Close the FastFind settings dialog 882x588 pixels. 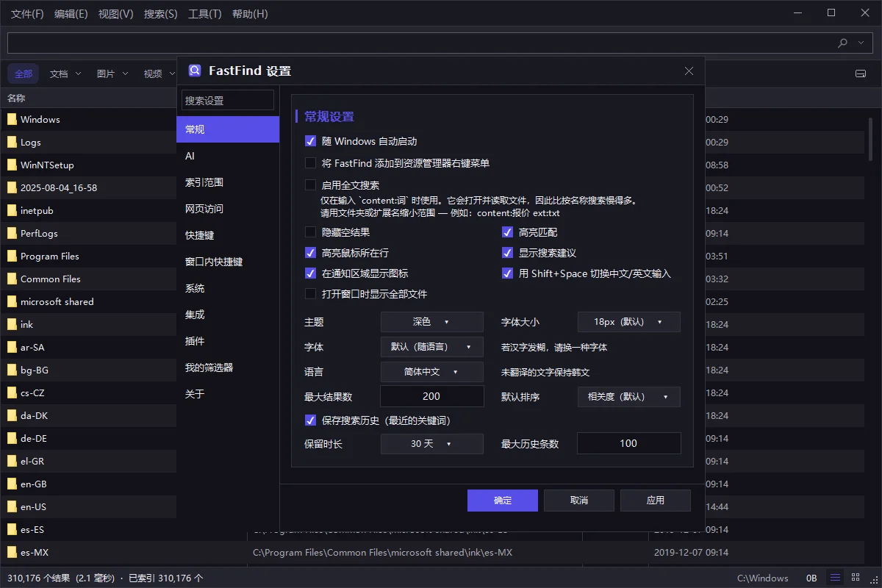(689, 71)
